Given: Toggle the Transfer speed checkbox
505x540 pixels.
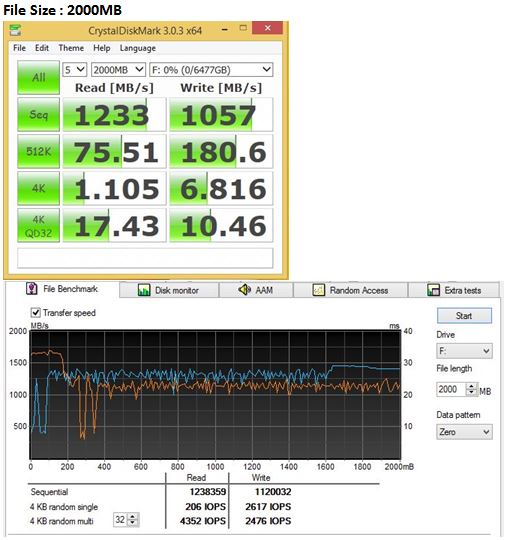Looking at the screenshot, I should [x=35, y=312].
